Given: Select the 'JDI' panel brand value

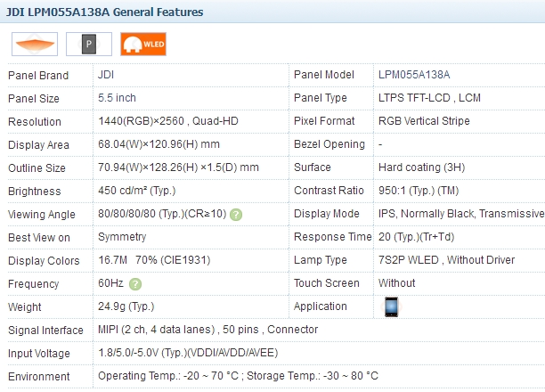Looking at the screenshot, I should click(x=106, y=75).
